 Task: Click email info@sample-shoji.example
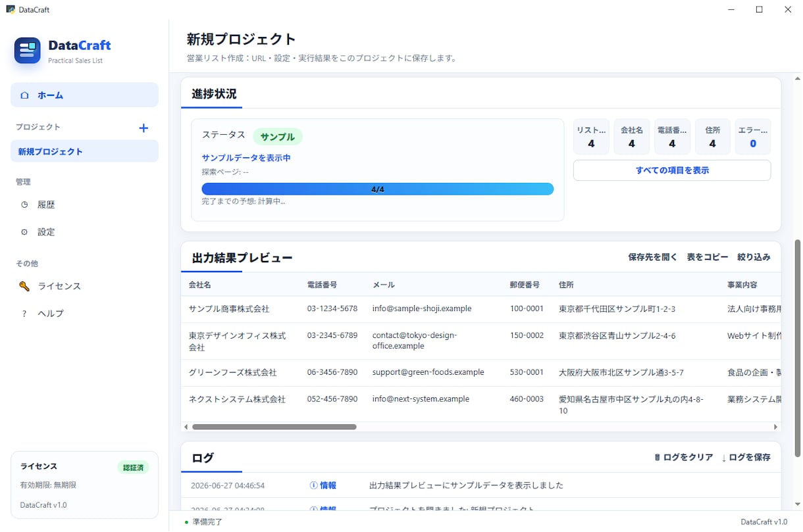422,309
